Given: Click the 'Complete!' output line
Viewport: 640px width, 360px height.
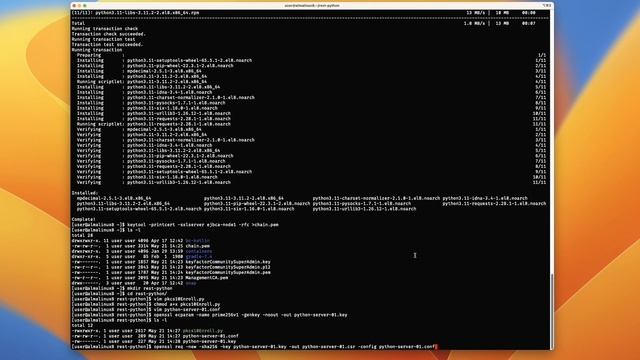Looking at the screenshot, I should pyautogui.click(x=85, y=220).
